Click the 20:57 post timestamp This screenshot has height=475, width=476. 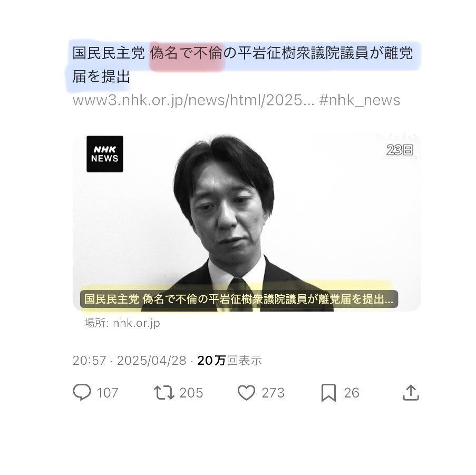(89, 361)
